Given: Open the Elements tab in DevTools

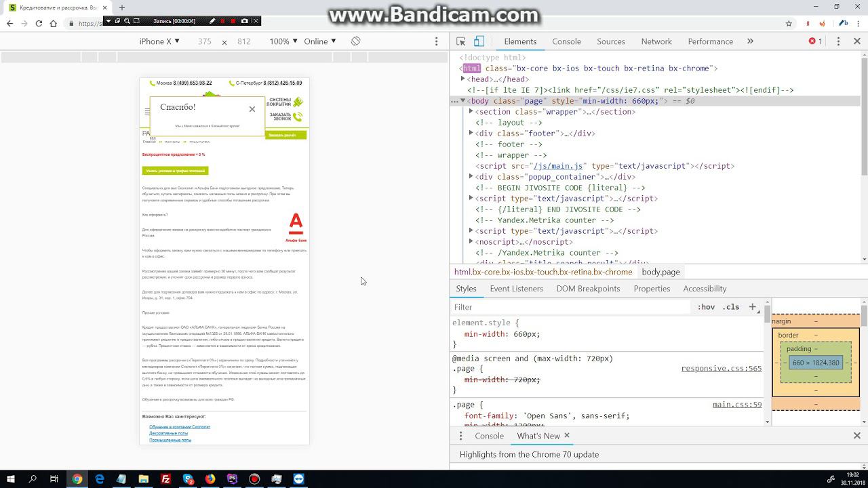Looking at the screenshot, I should point(520,41).
